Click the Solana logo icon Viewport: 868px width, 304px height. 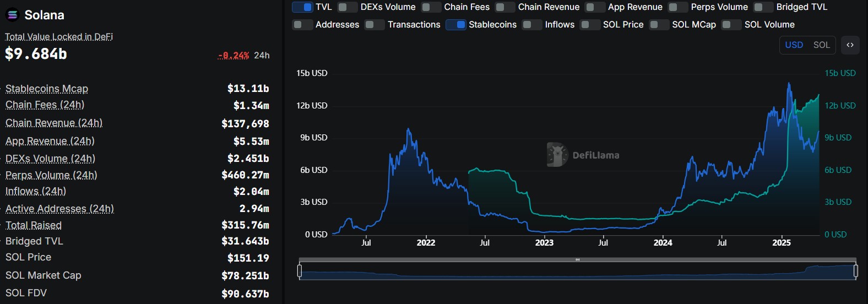click(12, 15)
